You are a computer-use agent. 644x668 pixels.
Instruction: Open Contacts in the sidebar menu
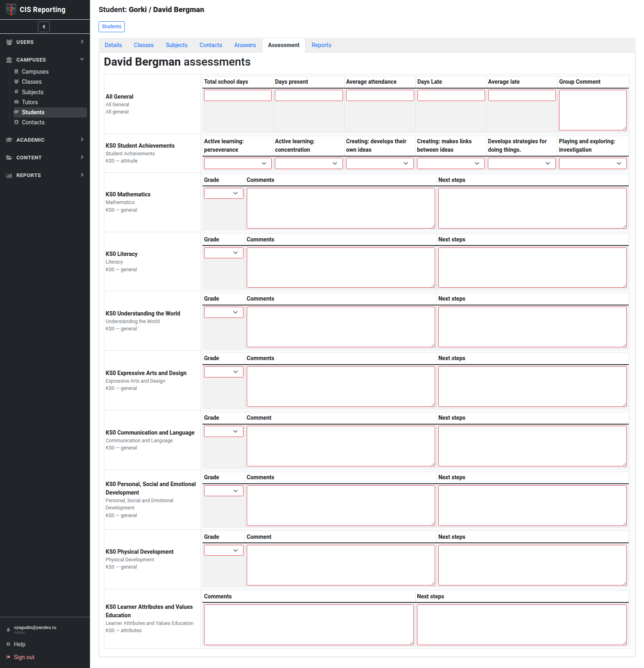[33, 122]
